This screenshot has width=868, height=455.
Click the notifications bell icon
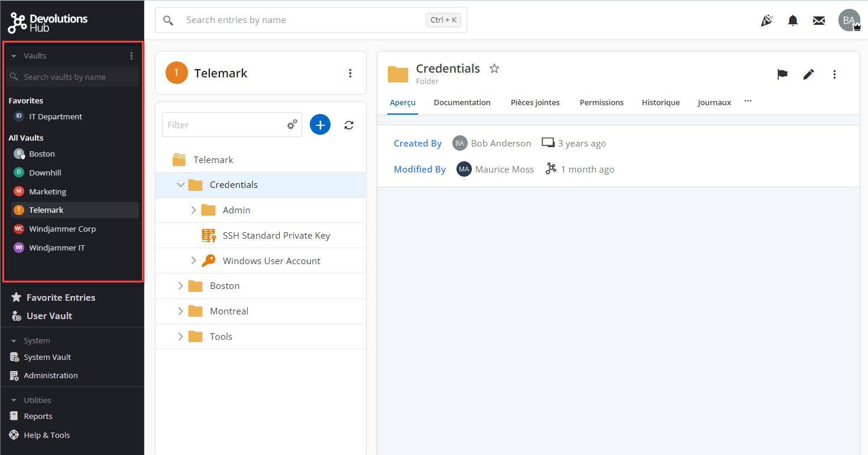pyautogui.click(x=793, y=21)
